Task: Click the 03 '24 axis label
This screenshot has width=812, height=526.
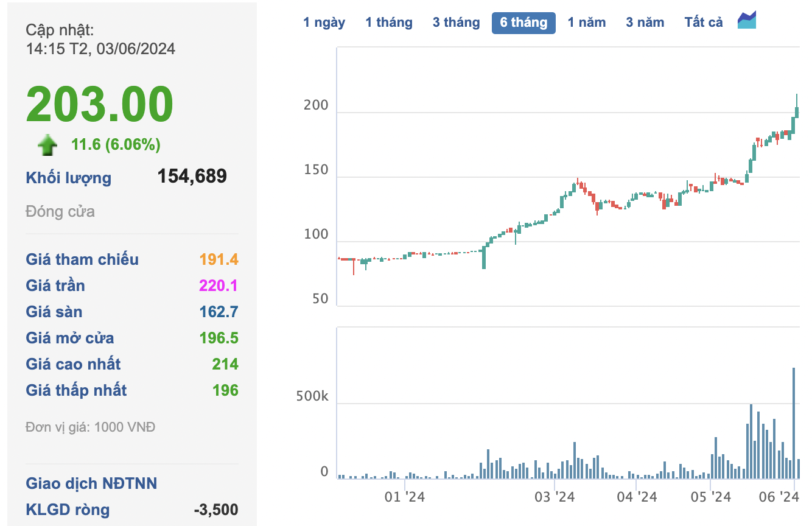Action: pyautogui.click(x=555, y=497)
